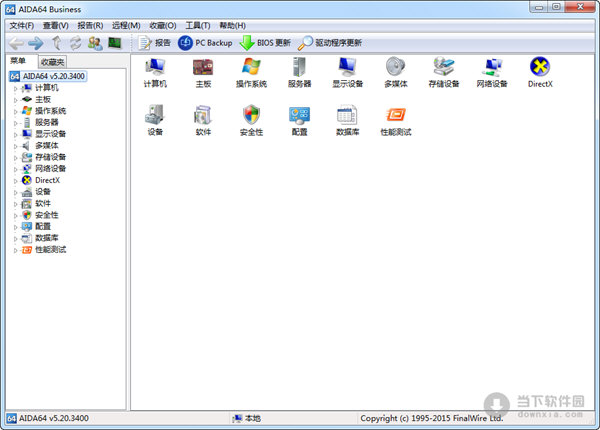
Task: Open the 查看(V) menu
Action: coord(55,26)
